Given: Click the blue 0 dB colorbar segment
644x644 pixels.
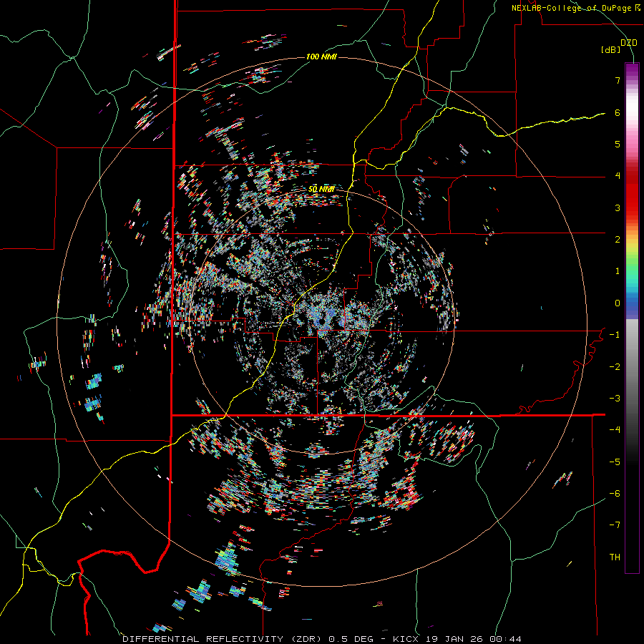Looking at the screenshot, I should pyautogui.click(x=632, y=303).
